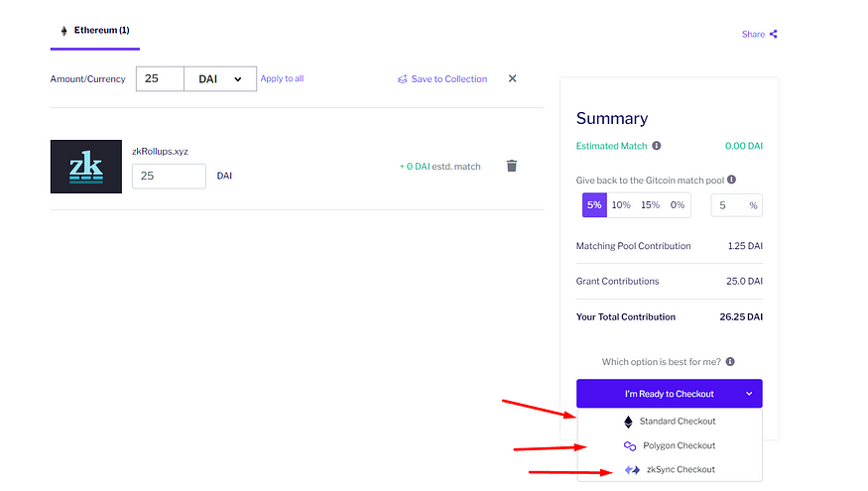Click Apply to all link
Viewport: 868px width, 491px height.
282,78
